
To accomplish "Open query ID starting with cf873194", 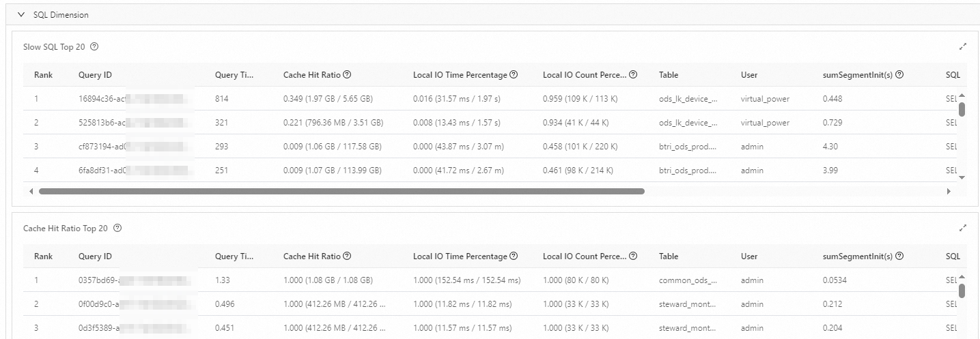I will 102,147.
